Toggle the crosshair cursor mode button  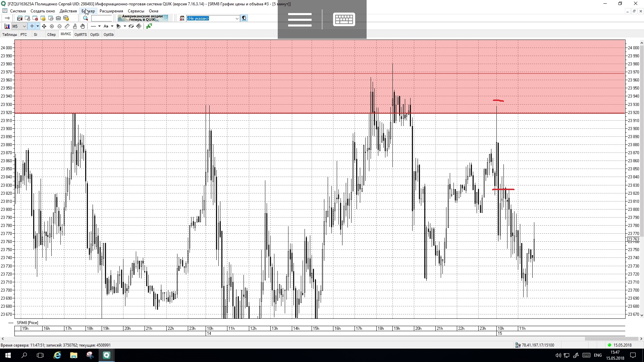coord(32,26)
